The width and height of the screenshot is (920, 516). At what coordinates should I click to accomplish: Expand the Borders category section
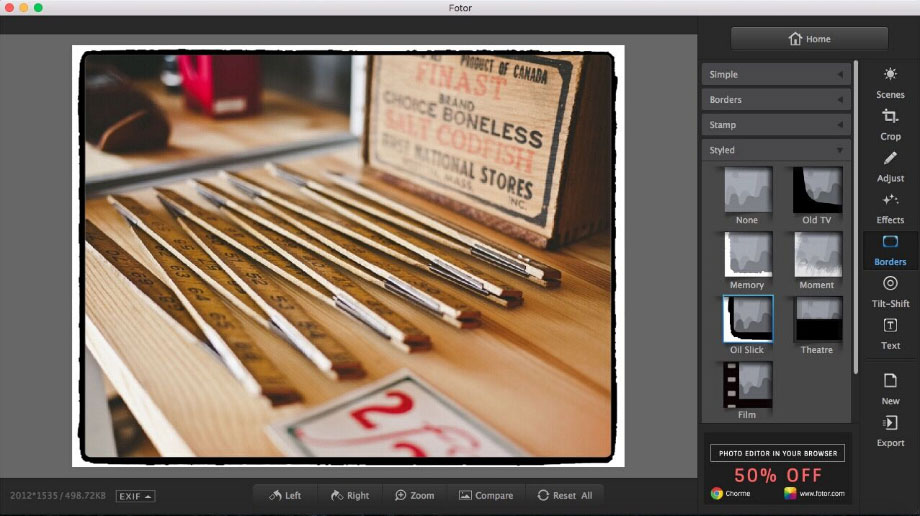[x=776, y=100]
